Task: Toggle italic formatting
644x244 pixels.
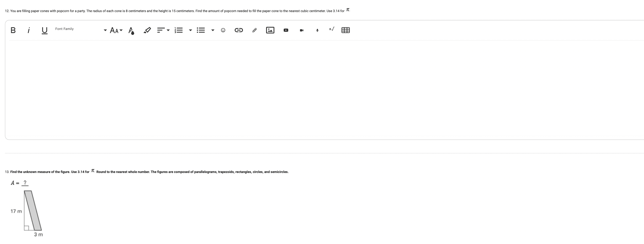Action: pos(29,30)
